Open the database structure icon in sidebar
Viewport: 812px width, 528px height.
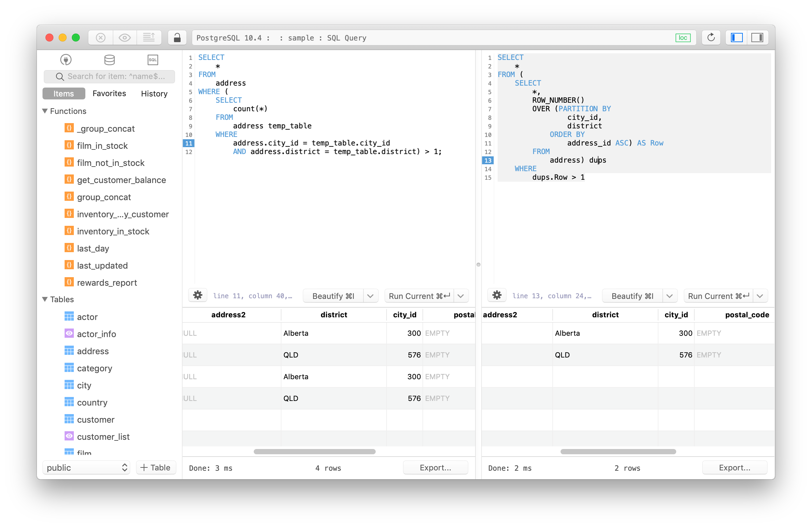(x=109, y=60)
